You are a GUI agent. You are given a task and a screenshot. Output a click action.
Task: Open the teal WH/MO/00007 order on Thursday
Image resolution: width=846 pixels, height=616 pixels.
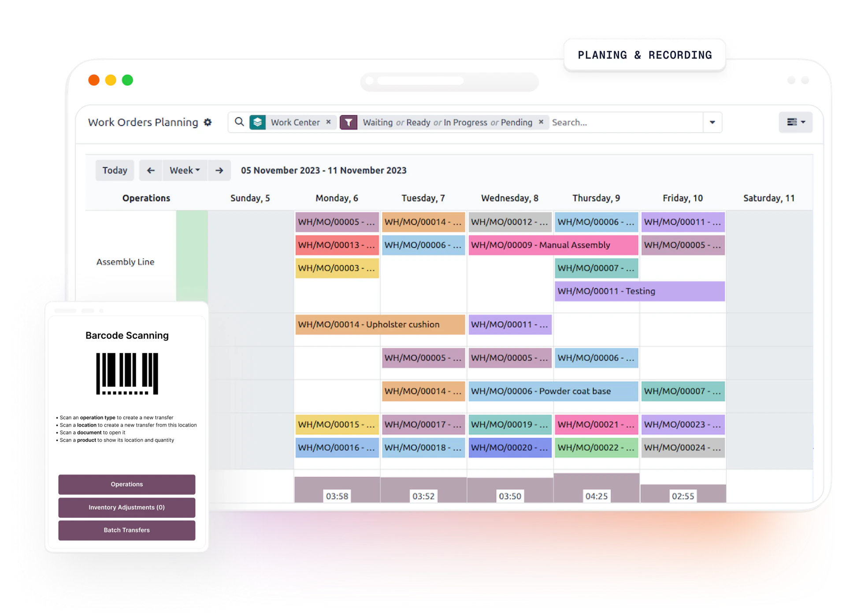tap(596, 268)
